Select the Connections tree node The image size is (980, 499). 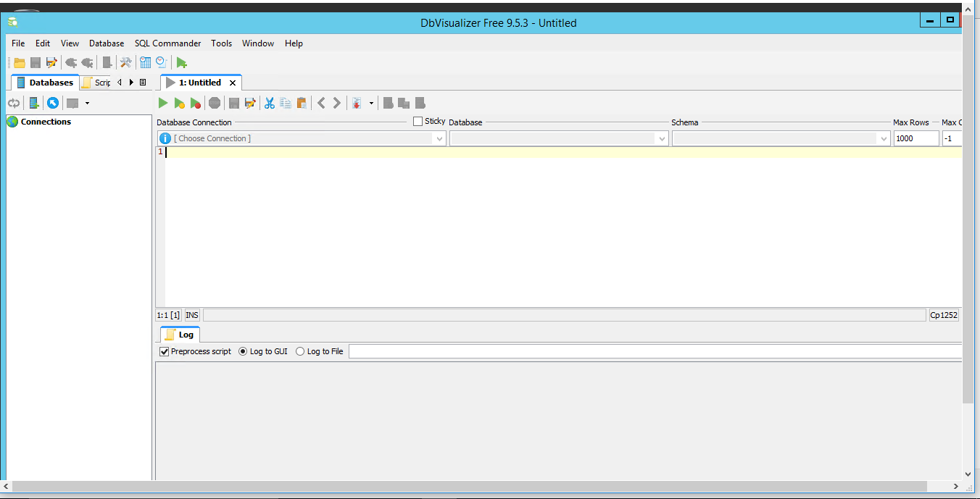46,122
